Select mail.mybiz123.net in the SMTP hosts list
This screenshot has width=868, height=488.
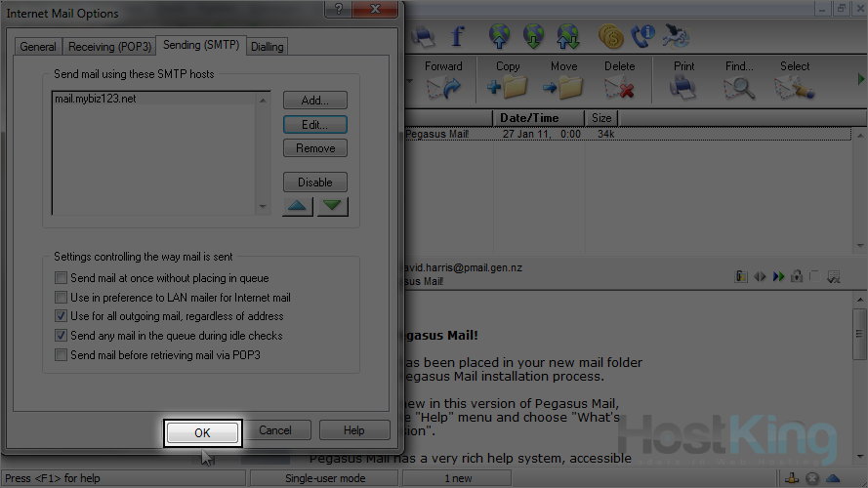[x=96, y=99]
